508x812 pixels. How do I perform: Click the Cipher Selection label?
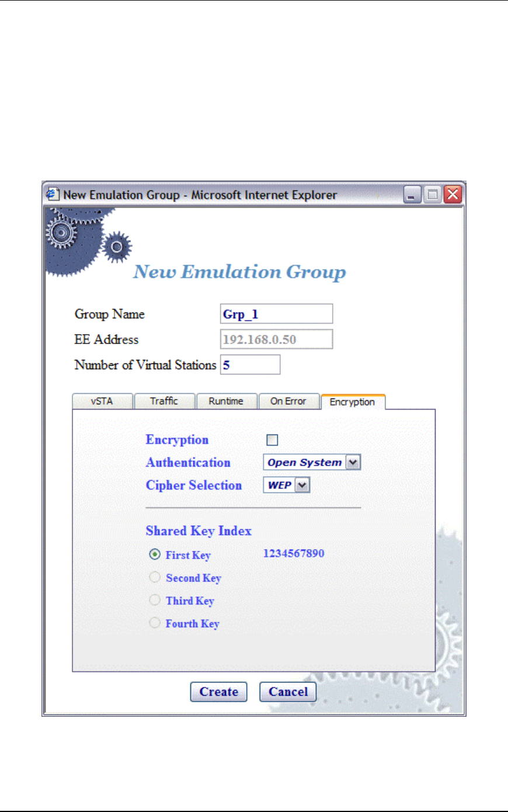[x=194, y=485]
